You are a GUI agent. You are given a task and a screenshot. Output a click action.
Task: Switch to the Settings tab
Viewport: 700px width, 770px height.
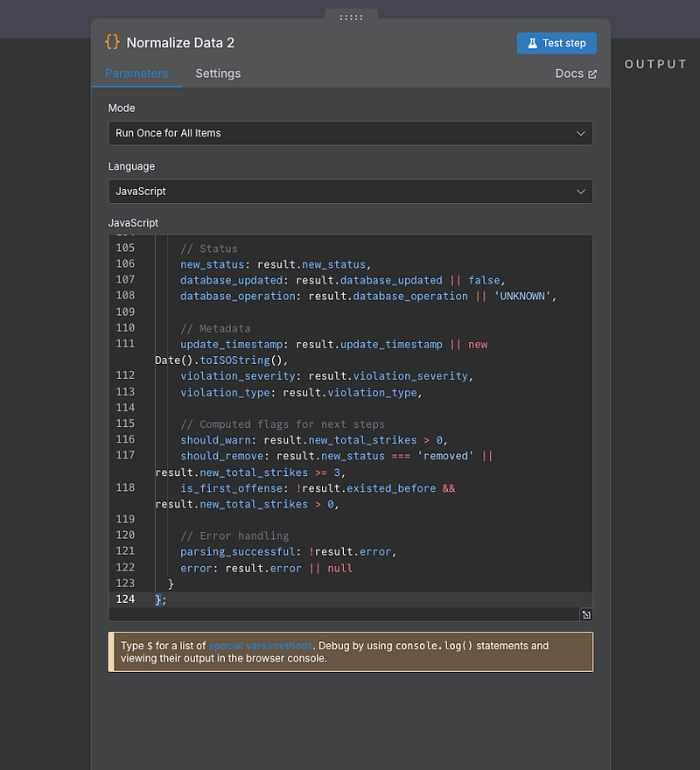point(218,73)
